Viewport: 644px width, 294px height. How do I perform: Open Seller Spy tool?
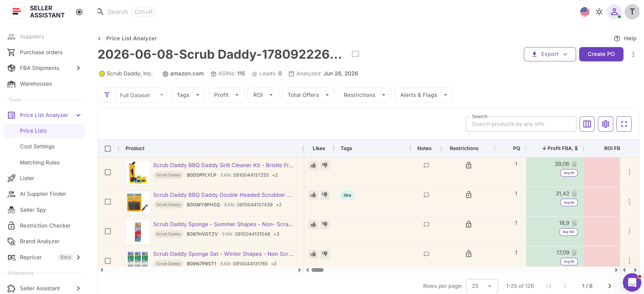(x=33, y=210)
